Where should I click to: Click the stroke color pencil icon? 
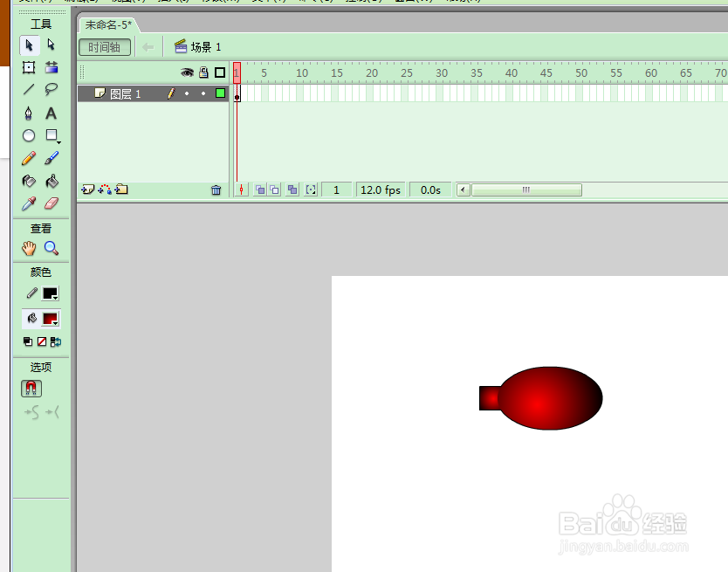[31, 293]
